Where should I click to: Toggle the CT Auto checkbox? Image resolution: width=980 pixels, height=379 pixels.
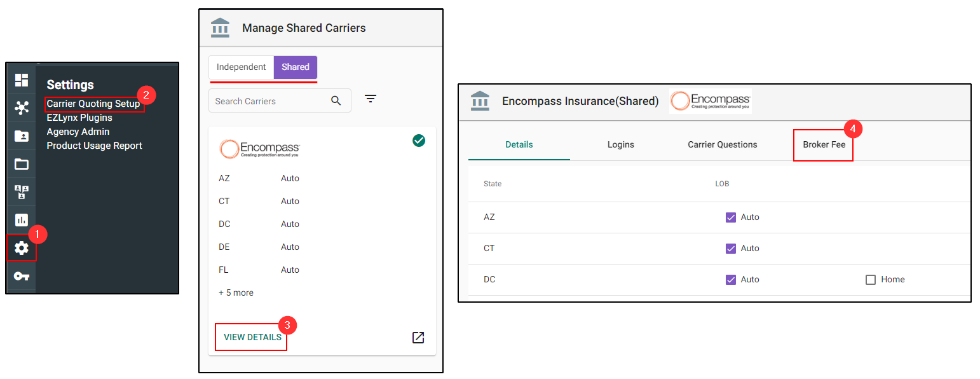tap(731, 248)
